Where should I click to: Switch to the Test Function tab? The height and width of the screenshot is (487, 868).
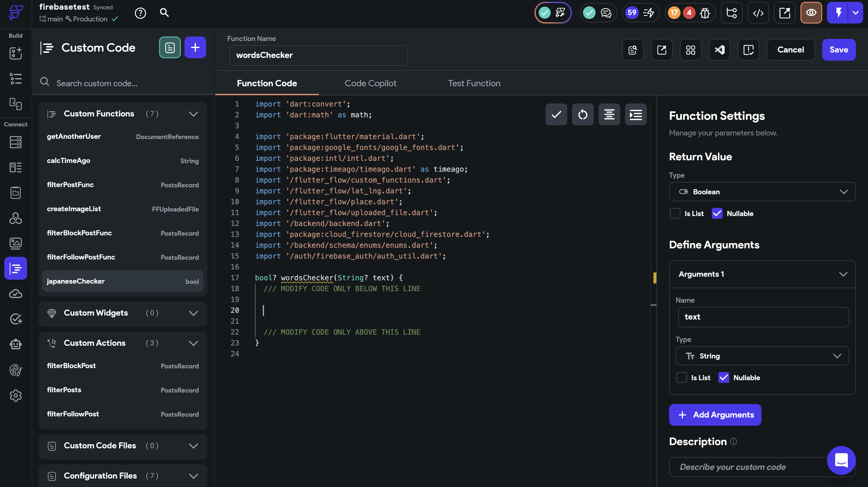coord(474,83)
